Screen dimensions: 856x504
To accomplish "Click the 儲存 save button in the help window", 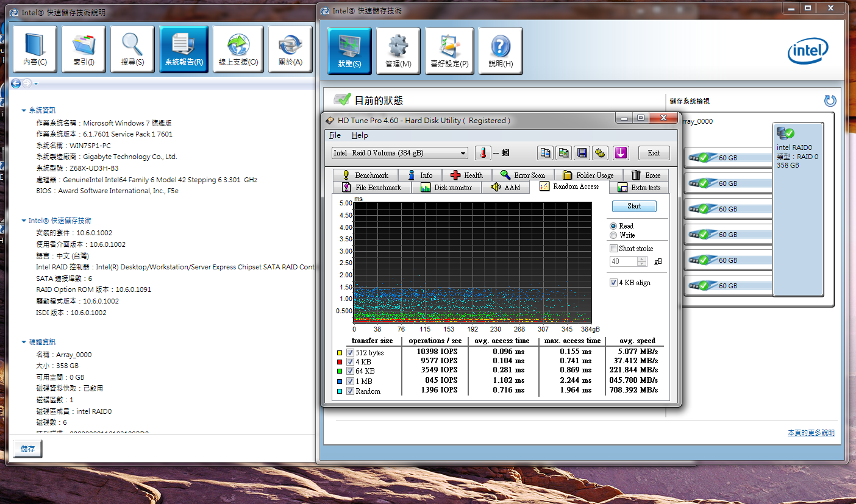I will click(x=28, y=449).
